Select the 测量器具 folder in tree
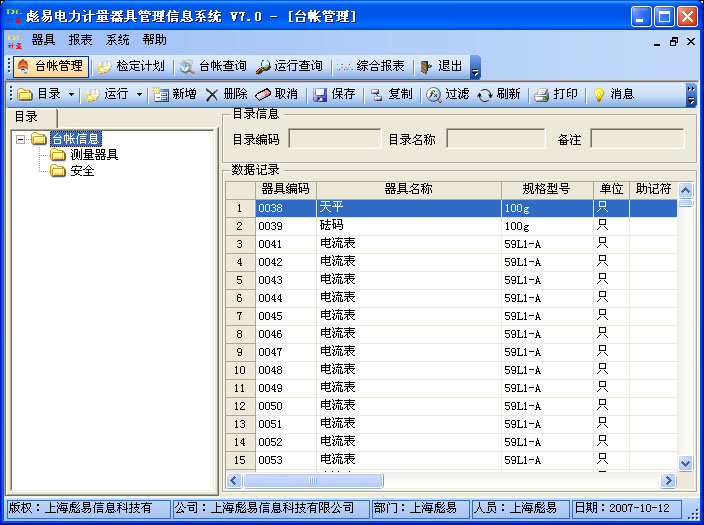 click(x=94, y=155)
